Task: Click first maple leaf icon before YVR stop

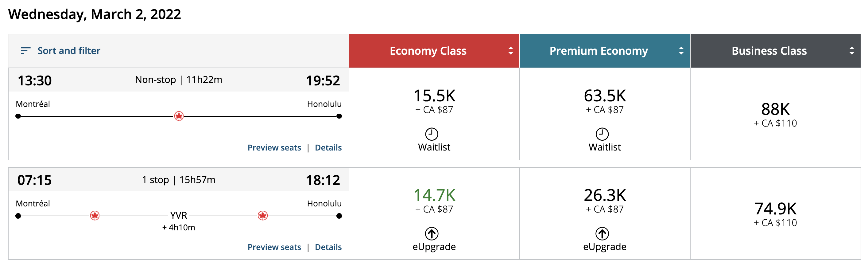Action: pyautogui.click(x=95, y=215)
